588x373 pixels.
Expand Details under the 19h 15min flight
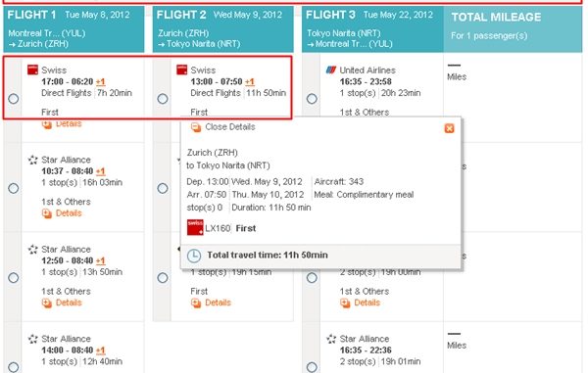[218, 303]
